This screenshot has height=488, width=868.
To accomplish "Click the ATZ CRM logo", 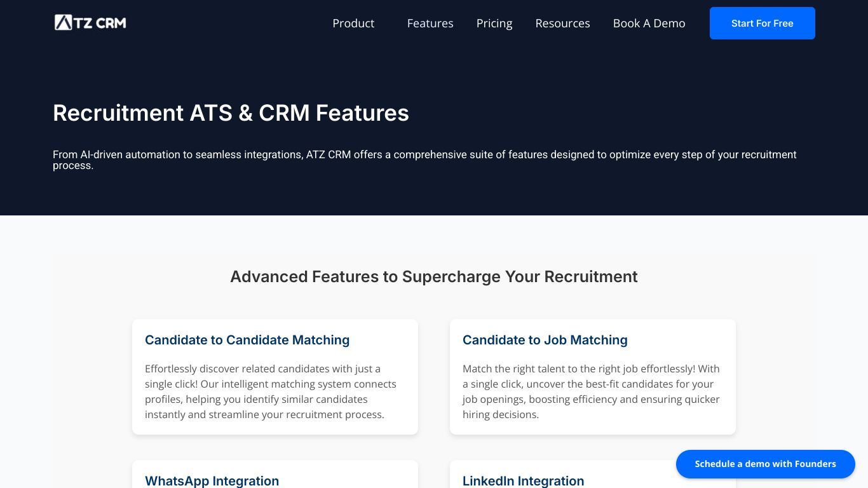I will pos(90,23).
